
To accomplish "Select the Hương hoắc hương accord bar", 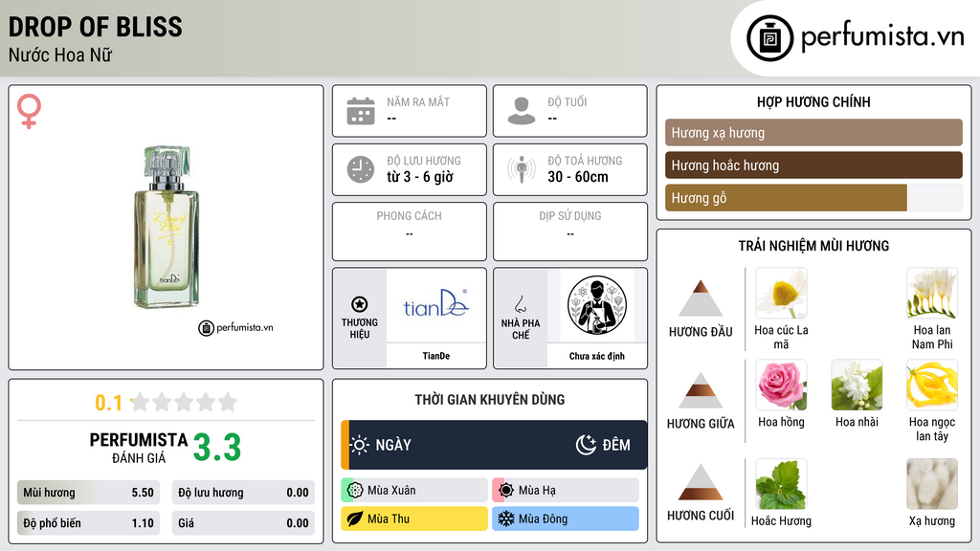I will click(x=813, y=165).
